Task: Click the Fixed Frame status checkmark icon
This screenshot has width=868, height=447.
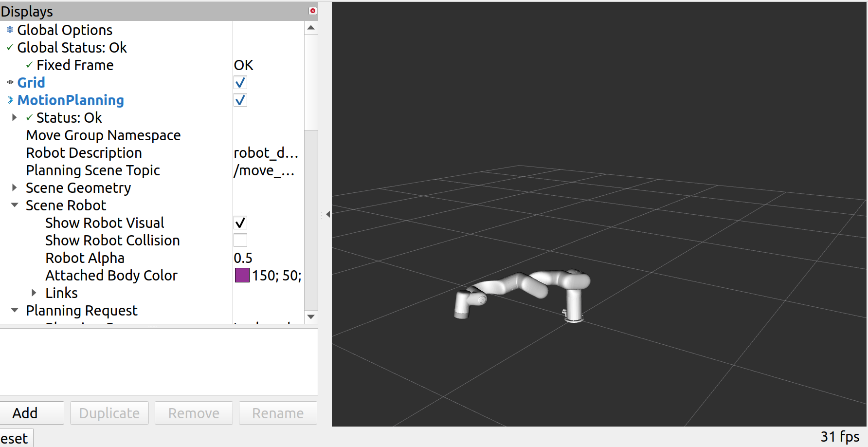Action: point(28,65)
